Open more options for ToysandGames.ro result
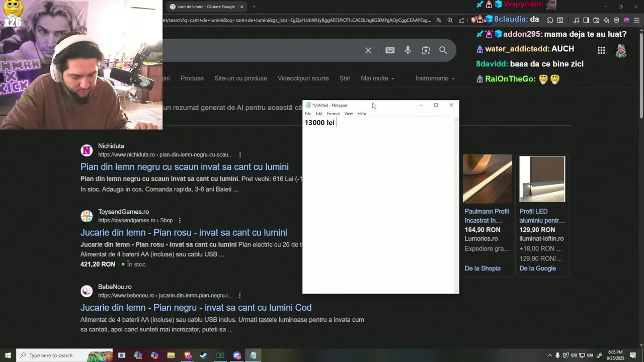Viewport: 644px width, 362px height. pyautogui.click(x=180, y=220)
